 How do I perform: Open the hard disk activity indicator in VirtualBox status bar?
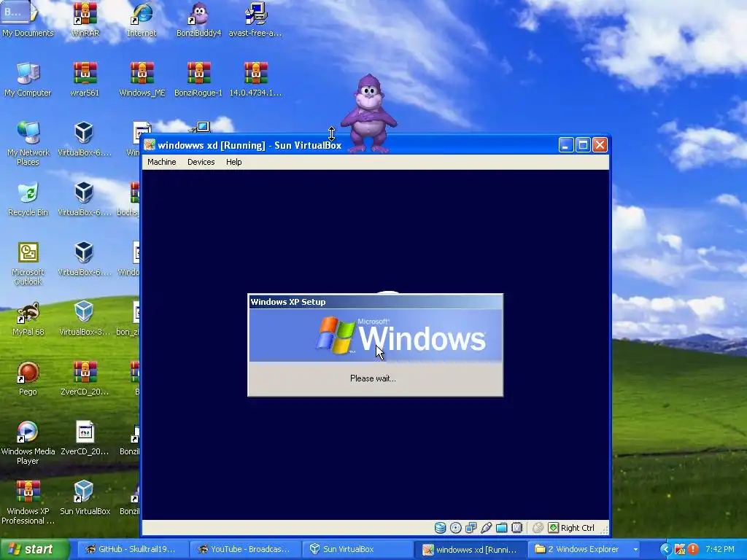[x=440, y=528]
